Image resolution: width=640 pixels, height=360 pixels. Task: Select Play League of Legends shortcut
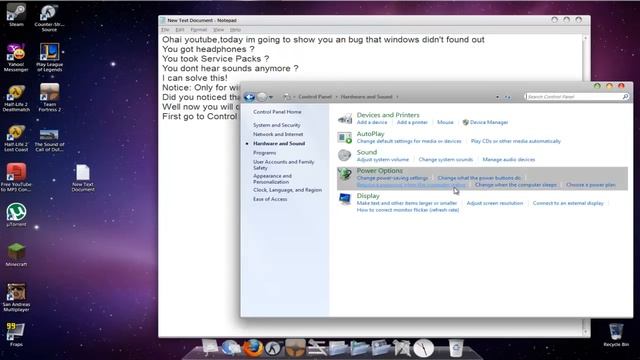pos(49,58)
